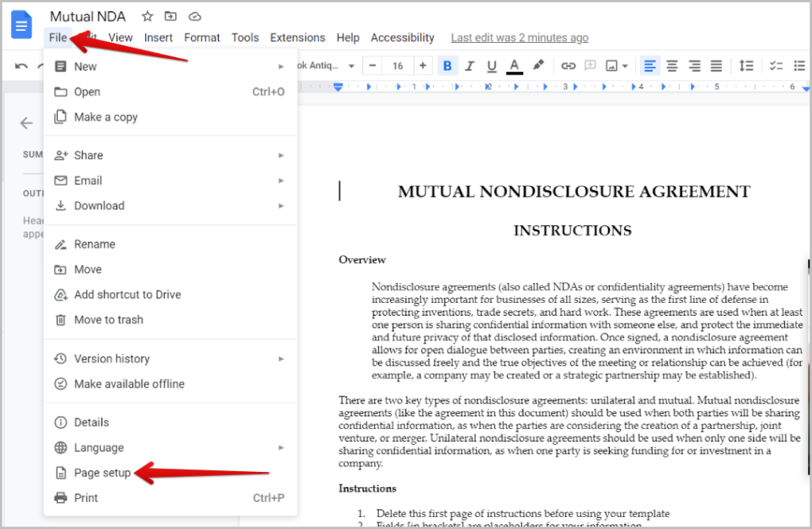This screenshot has width=812, height=529.
Task: Open the highlight color pen tool
Action: [x=538, y=65]
